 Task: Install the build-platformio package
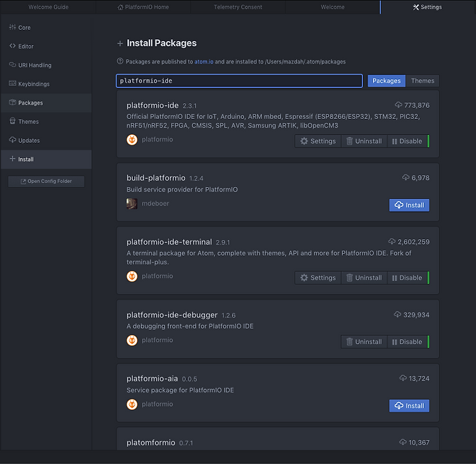[x=409, y=205]
